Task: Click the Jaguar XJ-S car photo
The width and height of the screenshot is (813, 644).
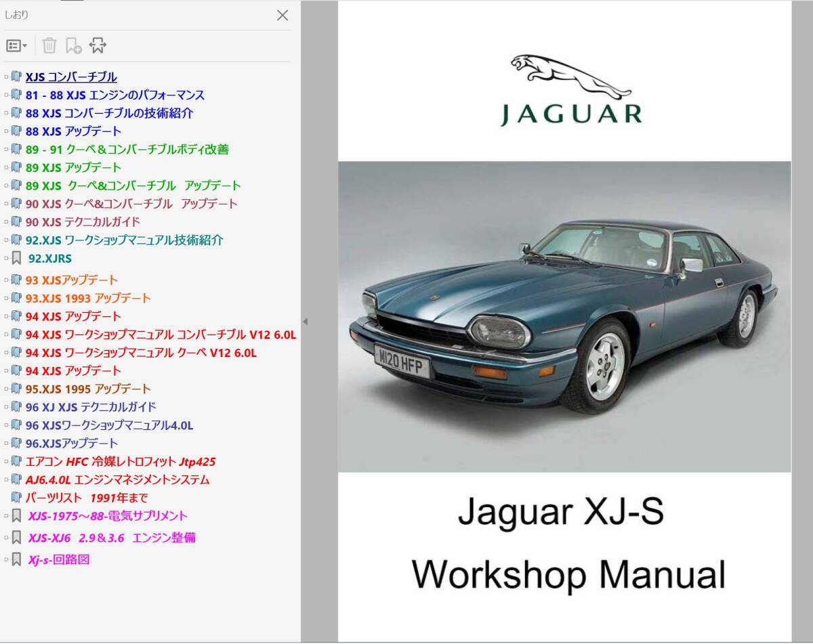Action: [x=564, y=316]
